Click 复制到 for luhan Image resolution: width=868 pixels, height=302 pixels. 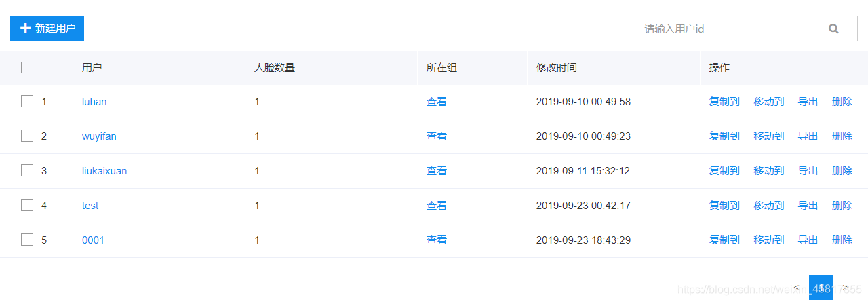(x=724, y=102)
